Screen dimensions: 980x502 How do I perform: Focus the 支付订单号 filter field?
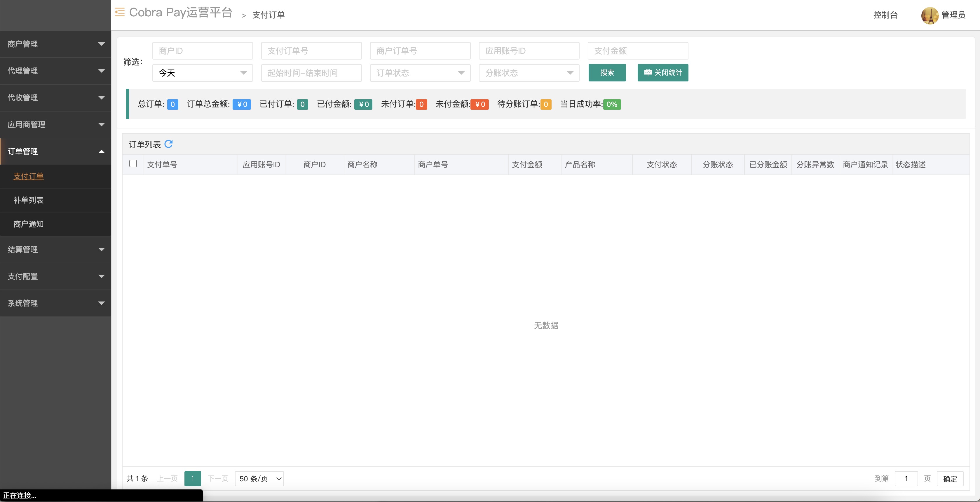click(x=311, y=50)
